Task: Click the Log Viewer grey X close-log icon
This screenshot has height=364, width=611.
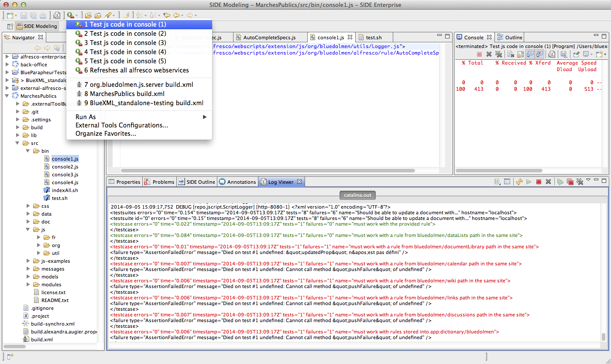Action: click(549, 182)
